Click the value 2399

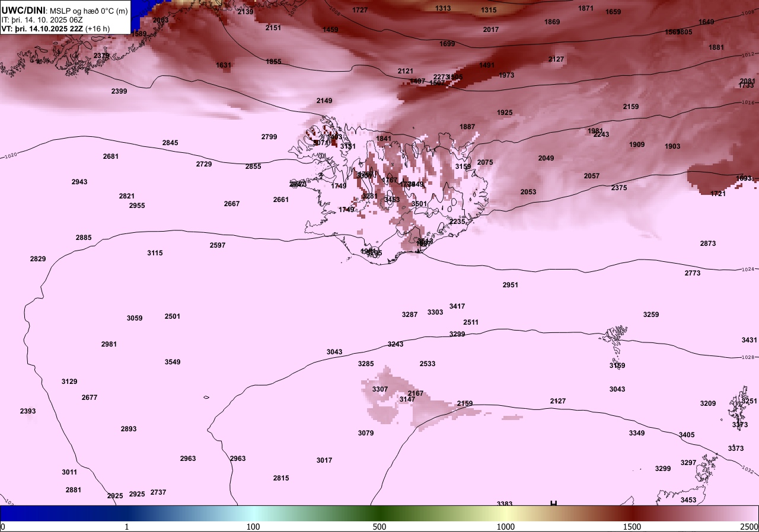pyautogui.click(x=119, y=91)
